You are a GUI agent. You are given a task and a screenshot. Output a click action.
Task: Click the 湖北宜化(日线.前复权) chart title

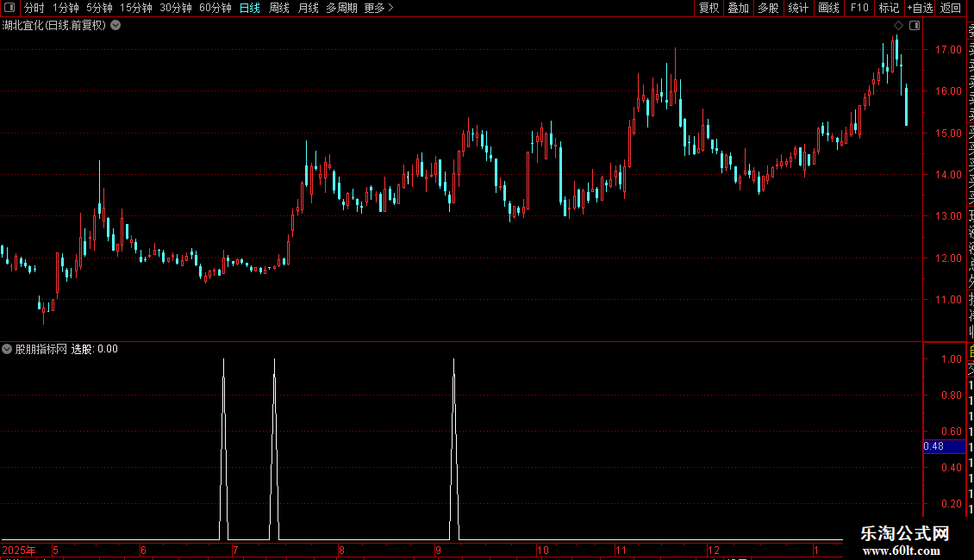pos(54,26)
